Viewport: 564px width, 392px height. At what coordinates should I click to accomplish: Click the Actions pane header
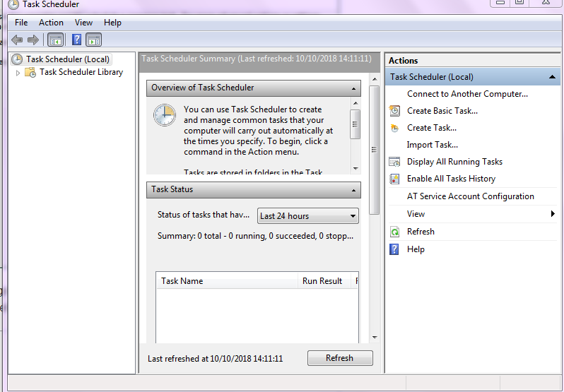[x=473, y=60]
